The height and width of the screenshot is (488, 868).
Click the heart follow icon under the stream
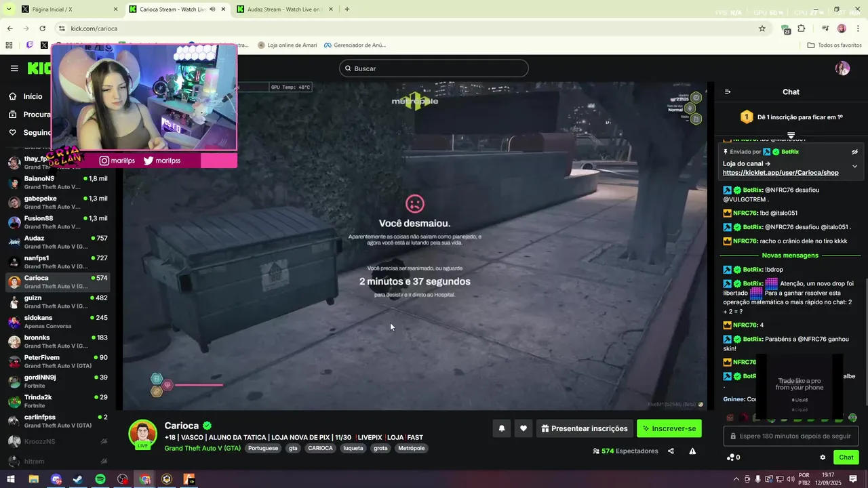[x=523, y=428]
